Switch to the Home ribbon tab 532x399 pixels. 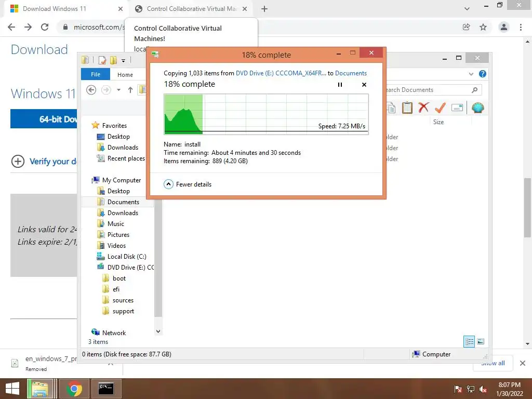click(x=125, y=75)
